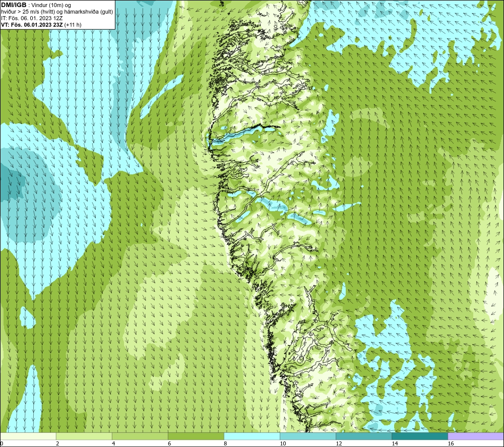Click the '(+11 h)' forecast offset text
Image resolution: width=504 pixels, height=447 pixels.
pos(73,25)
